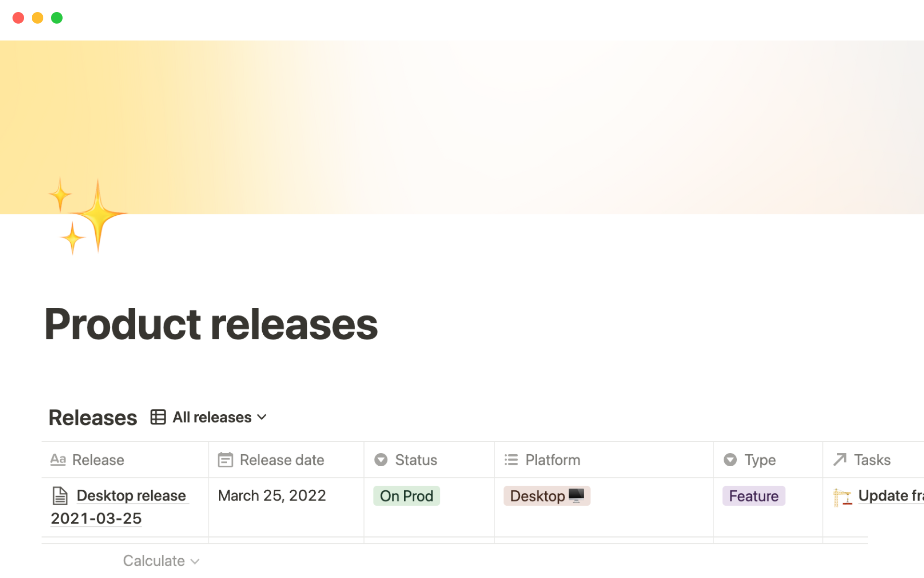Screen dimensions: 924x578
Task: Click the purple Feature type tag
Action: [x=753, y=496]
